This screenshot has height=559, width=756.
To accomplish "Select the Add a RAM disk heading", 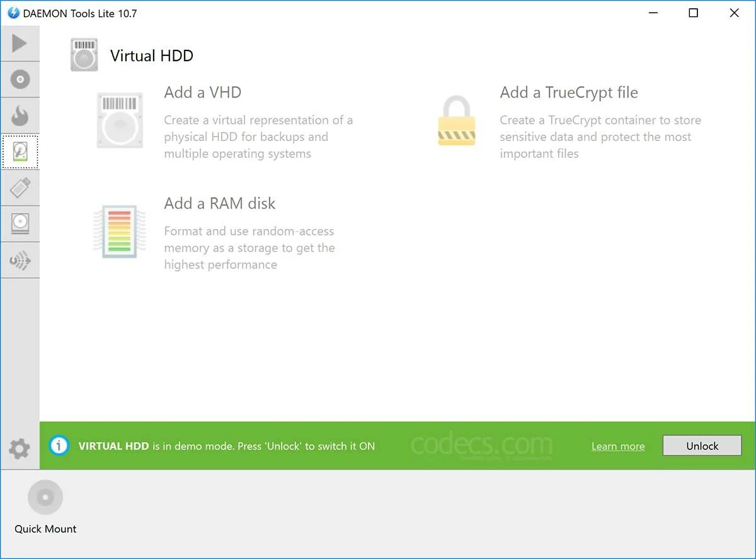I will 220,203.
